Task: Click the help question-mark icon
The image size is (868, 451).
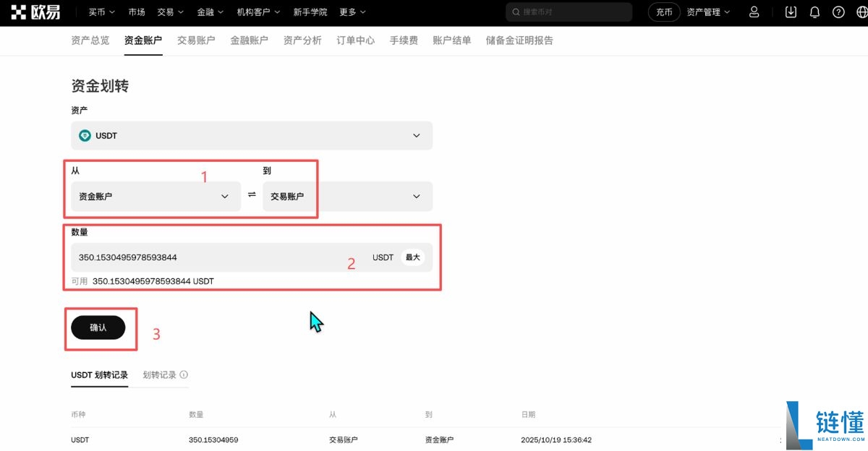Action: 838,12
